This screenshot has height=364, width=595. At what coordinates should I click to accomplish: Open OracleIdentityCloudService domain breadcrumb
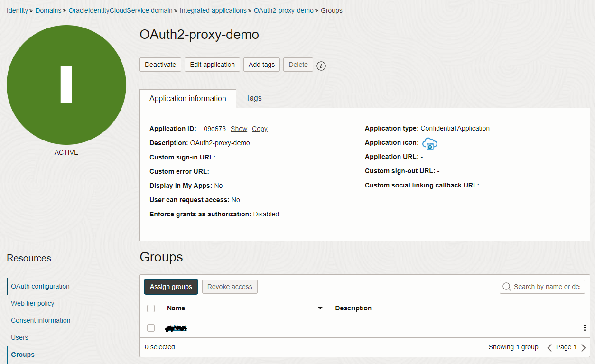(121, 10)
